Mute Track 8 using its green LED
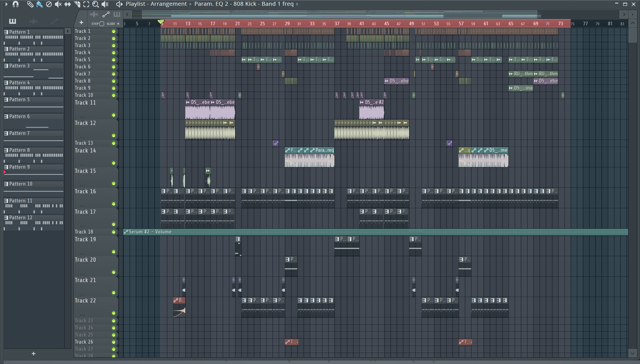This screenshot has height=364, width=640. (x=114, y=81)
